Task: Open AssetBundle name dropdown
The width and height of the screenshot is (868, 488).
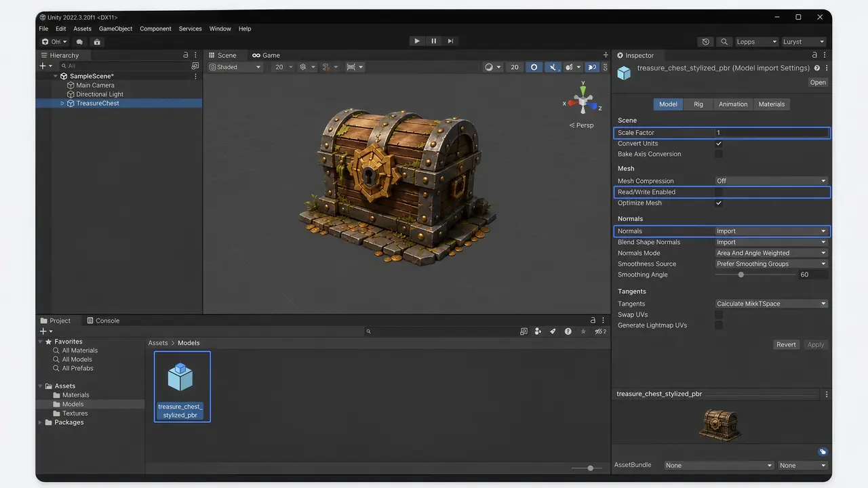Action: tap(719, 466)
